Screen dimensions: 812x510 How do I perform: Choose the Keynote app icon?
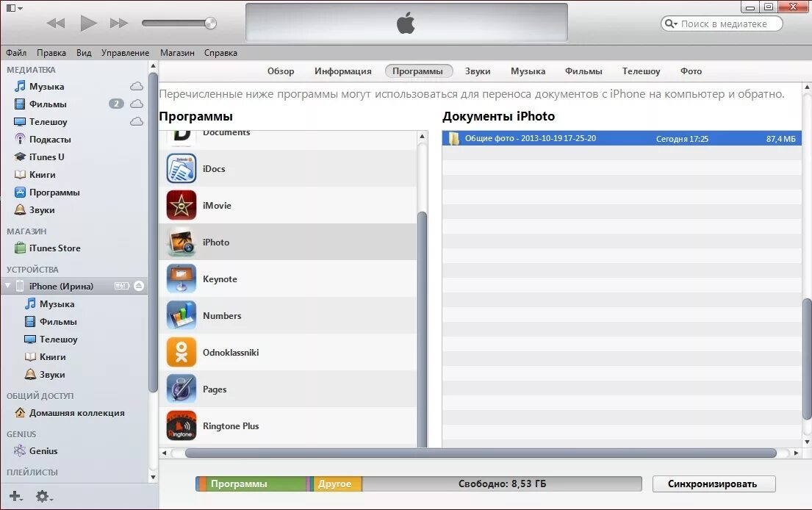[x=182, y=279]
